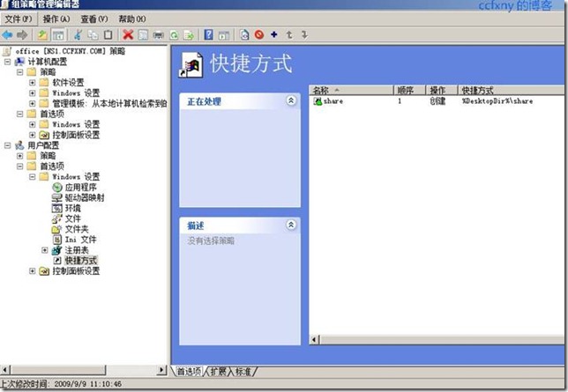Open the 文件(F) menu
Image resolution: width=568 pixels, height=392 pixels.
(19, 18)
